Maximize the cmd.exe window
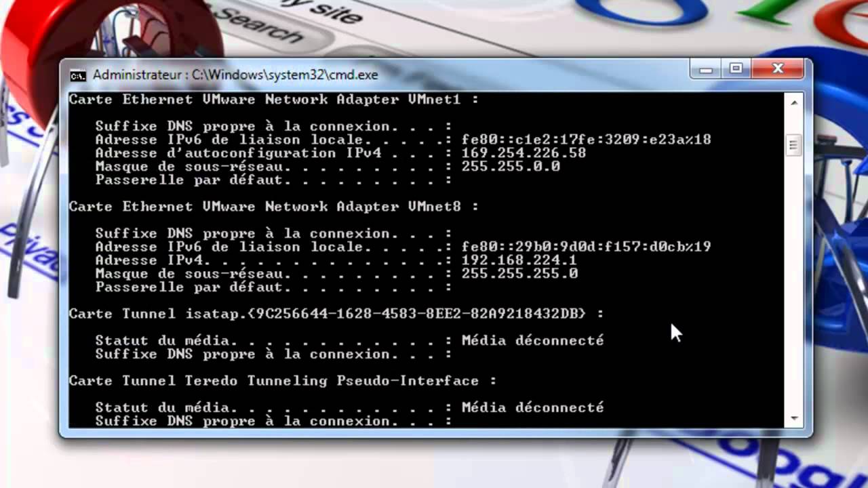The height and width of the screenshot is (488, 868). pyautogui.click(x=736, y=69)
